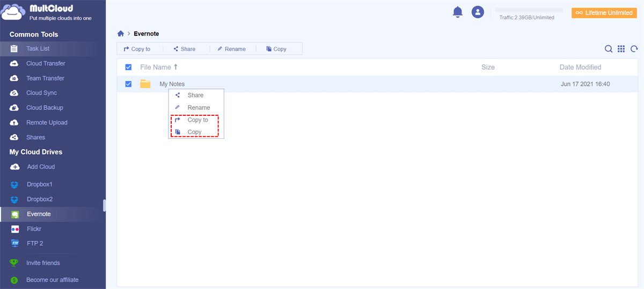
Task: Switch to grid view icon
Action: tap(621, 49)
